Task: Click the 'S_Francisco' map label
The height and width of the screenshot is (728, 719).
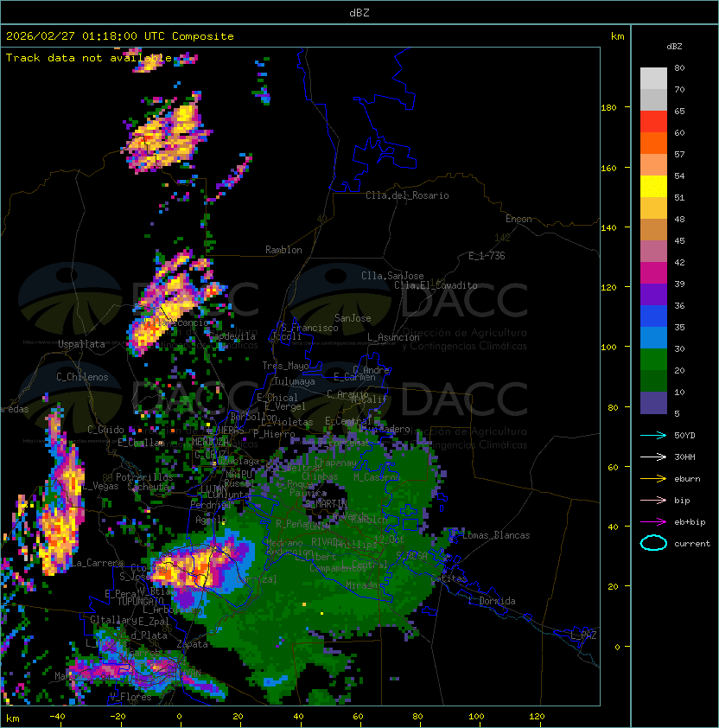Action: pos(309,328)
